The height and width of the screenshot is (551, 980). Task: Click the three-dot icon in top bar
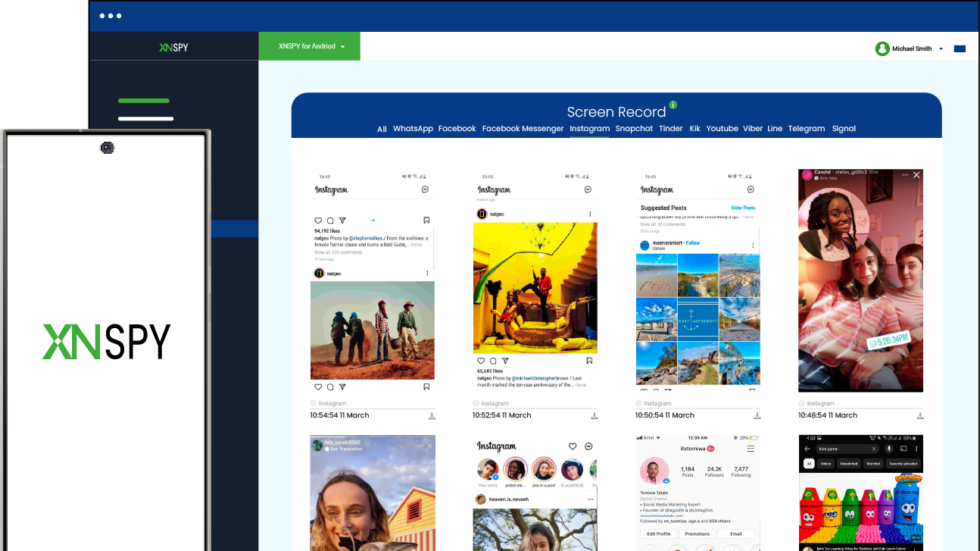click(x=111, y=16)
